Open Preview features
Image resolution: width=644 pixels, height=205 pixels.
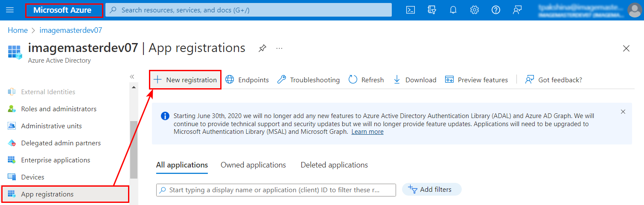tap(476, 80)
